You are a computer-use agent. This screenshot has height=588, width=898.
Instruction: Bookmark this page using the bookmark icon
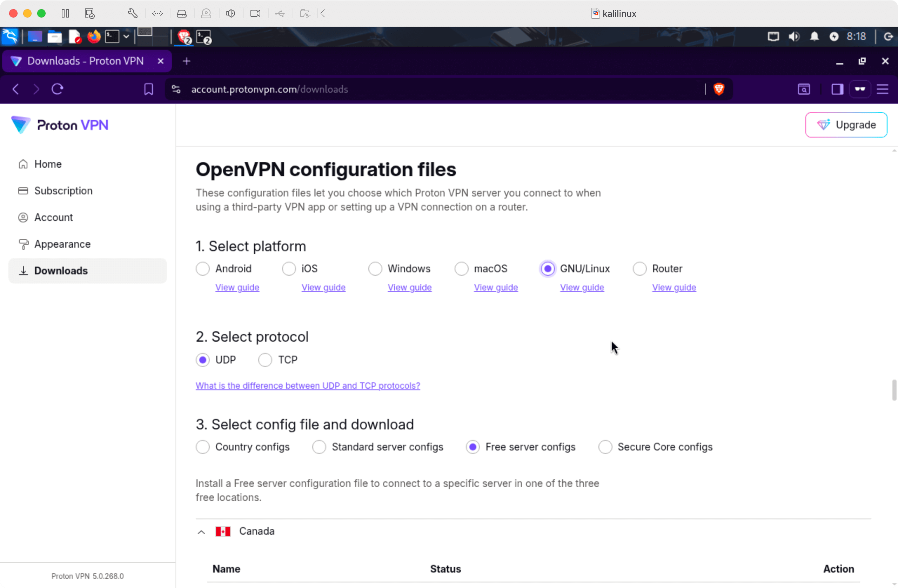[x=148, y=89]
